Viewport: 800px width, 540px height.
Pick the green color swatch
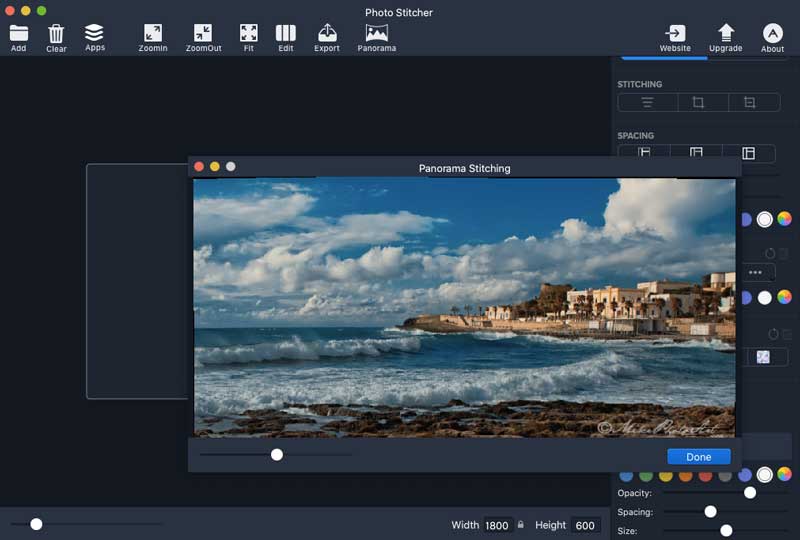tap(646, 476)
